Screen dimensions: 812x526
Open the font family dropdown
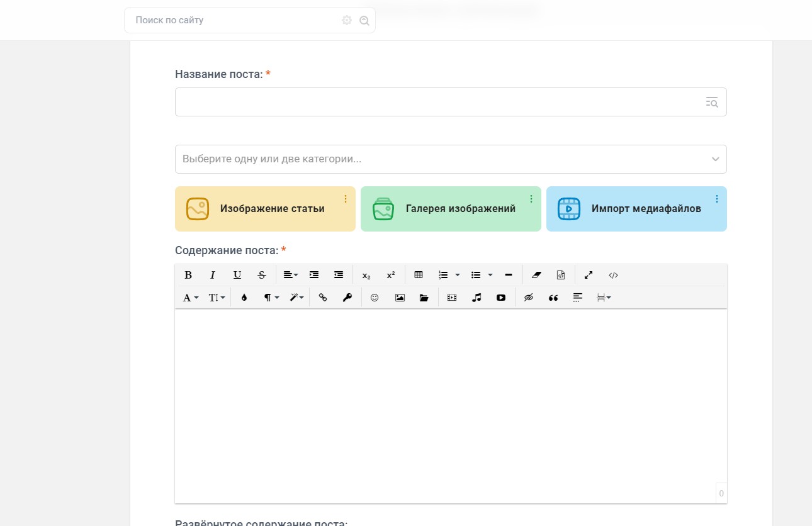point(191,298)
